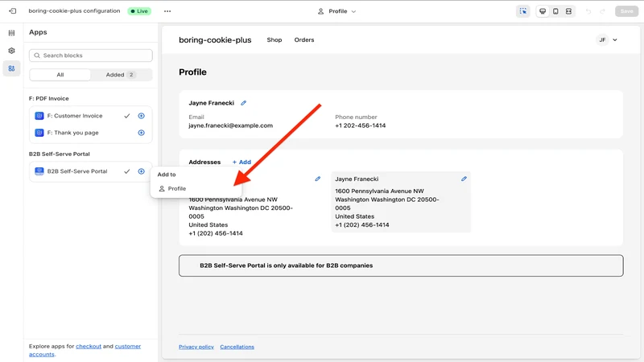
Task: Open the Shop navigation item
Action: (x=275, y=39)
